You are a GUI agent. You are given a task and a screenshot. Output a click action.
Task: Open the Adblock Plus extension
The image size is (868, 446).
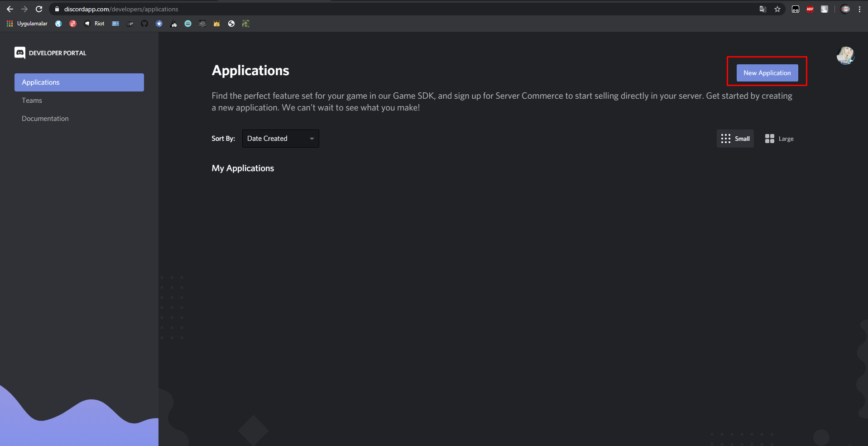coord(810,9)
